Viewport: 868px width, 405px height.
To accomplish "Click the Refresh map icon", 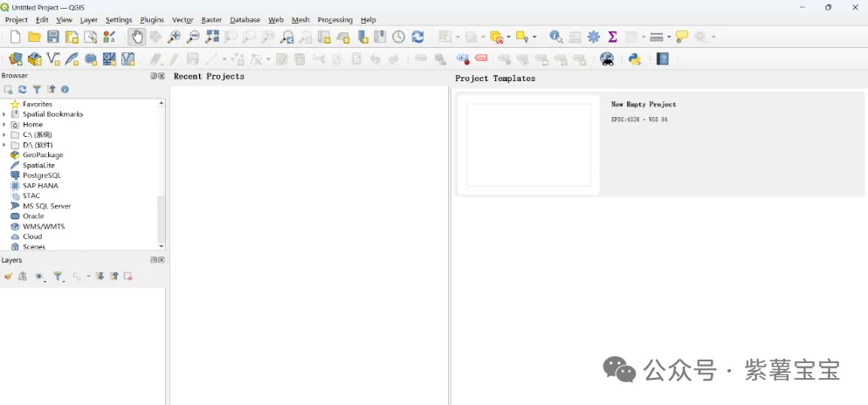I will (417, 37).
